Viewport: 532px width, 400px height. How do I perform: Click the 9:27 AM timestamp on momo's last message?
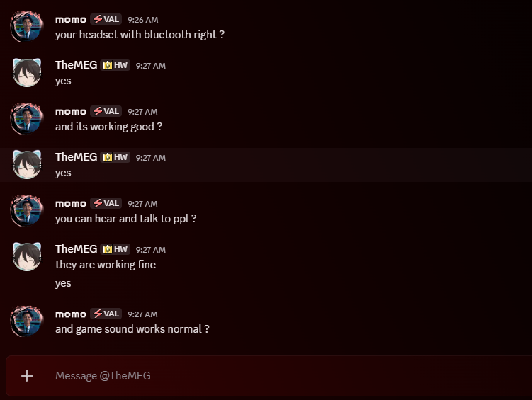point(142,314)
